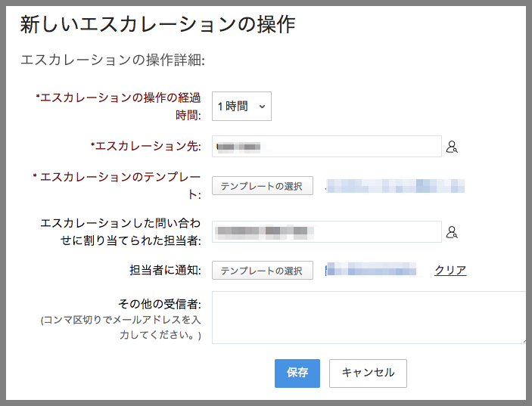Click the クリア link
The height and width of the screenshot is (406, 532).
point(450,270)
